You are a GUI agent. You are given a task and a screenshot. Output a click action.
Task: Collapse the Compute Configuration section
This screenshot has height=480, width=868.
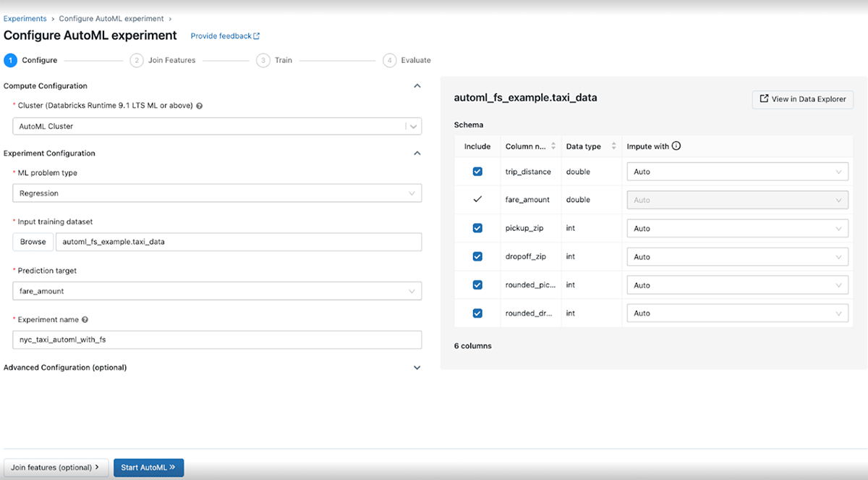(417, 86)
